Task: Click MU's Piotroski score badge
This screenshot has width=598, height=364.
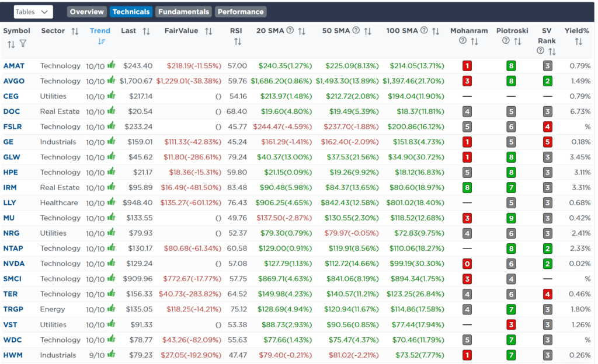Action: click(x=512, y=218)
